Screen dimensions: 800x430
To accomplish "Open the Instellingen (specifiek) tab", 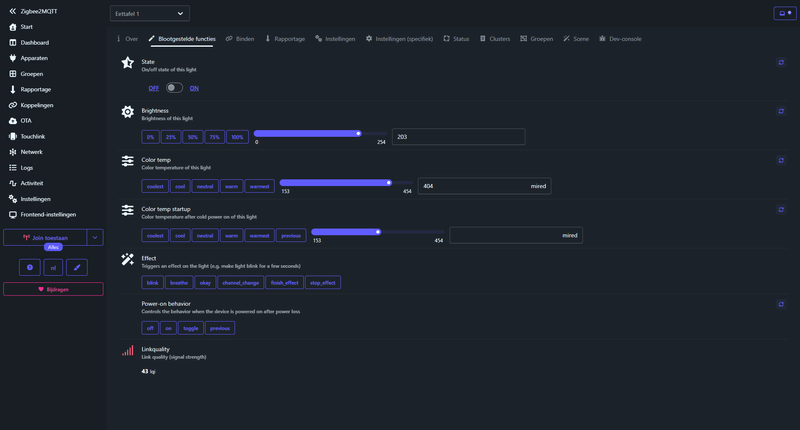I will click(399, 39).
